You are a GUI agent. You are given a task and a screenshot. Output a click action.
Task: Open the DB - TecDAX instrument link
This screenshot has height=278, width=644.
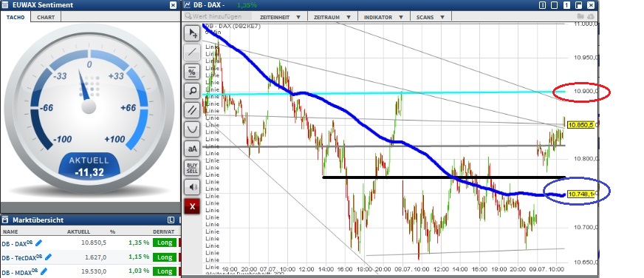[22, 257]
